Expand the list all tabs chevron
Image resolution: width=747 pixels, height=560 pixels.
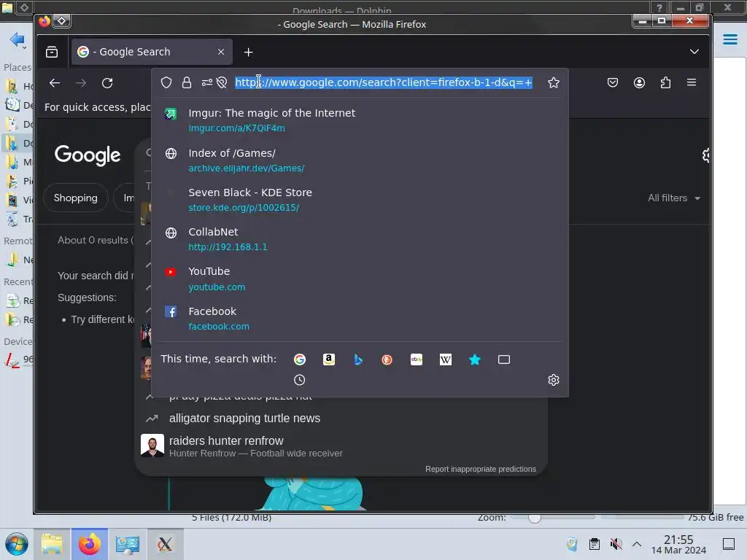pos(694,52)
